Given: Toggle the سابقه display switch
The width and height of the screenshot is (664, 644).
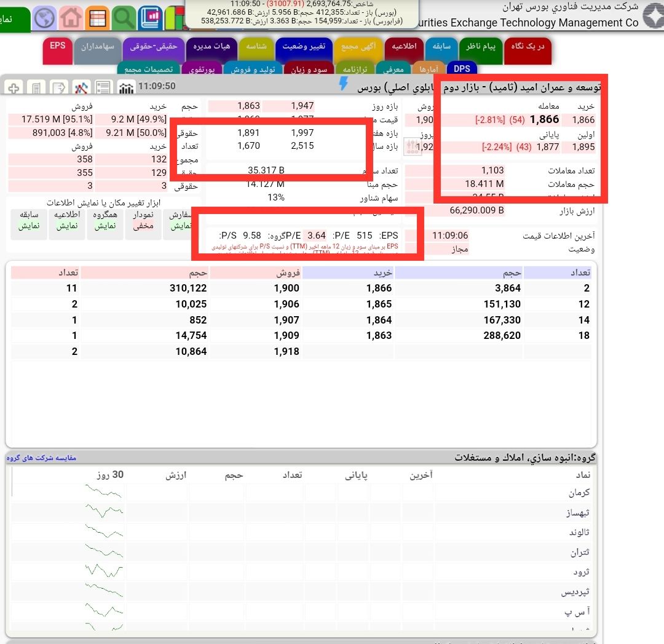Looking at the screenshot, I should coord(29,225).
